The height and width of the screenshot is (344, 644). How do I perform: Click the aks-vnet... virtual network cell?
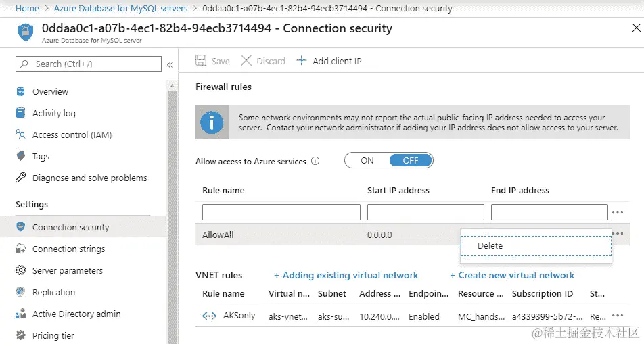[x=288, y=316]
